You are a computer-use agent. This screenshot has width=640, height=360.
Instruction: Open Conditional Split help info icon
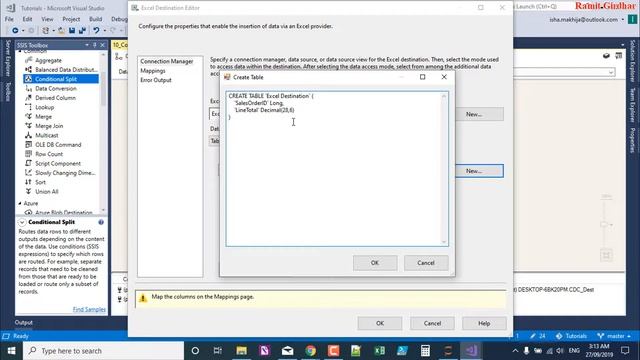(101, 222)
